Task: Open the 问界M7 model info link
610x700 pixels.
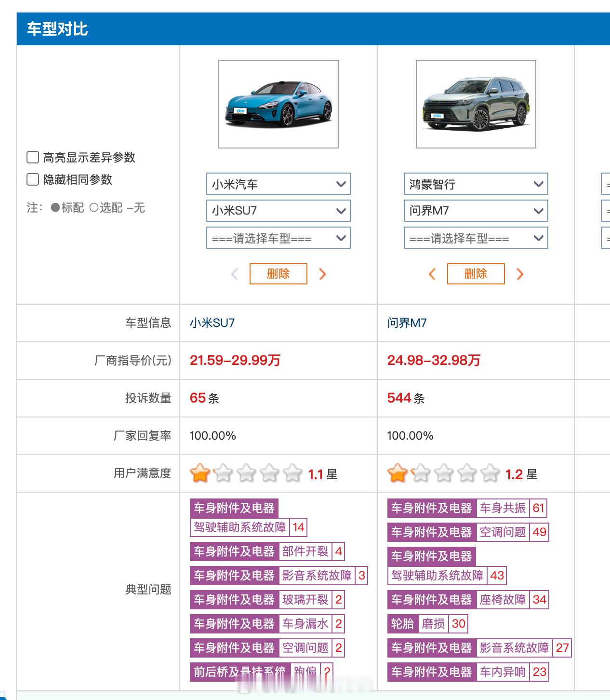Action: (407, 323)
